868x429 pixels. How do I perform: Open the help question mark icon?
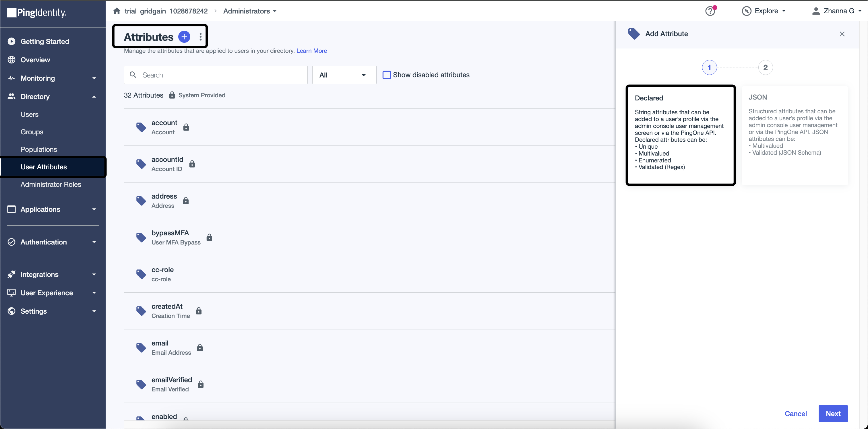710,11
